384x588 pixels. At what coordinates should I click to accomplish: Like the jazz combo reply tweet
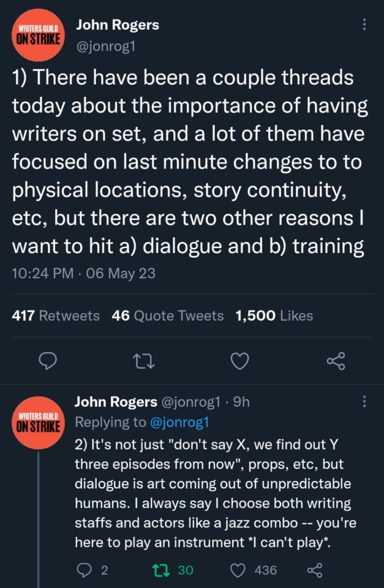pos(238,570)
